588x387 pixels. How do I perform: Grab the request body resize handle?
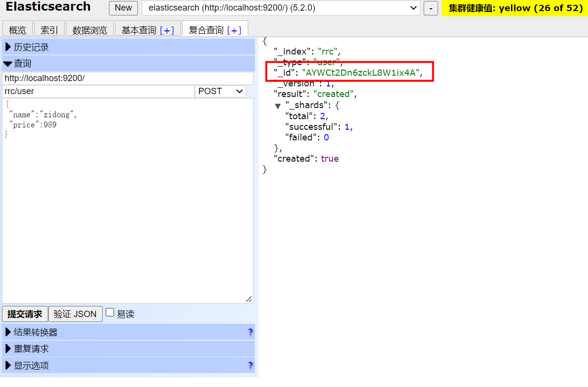pyautogui.click(x=249, y=299)
